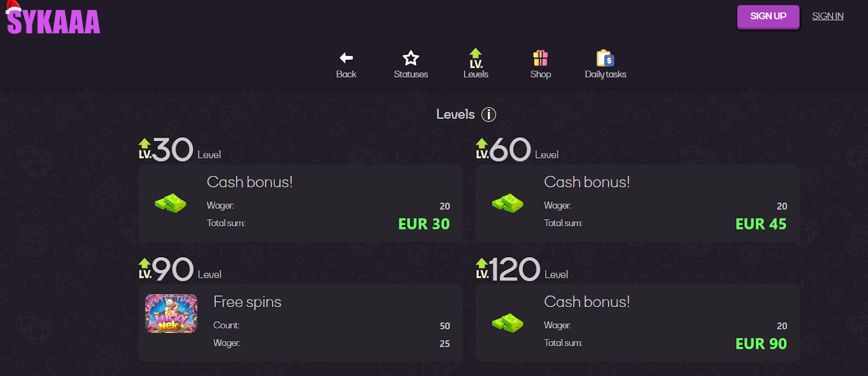
Task: Open Daily tasks clipboard icon
Action: (605, 58)
